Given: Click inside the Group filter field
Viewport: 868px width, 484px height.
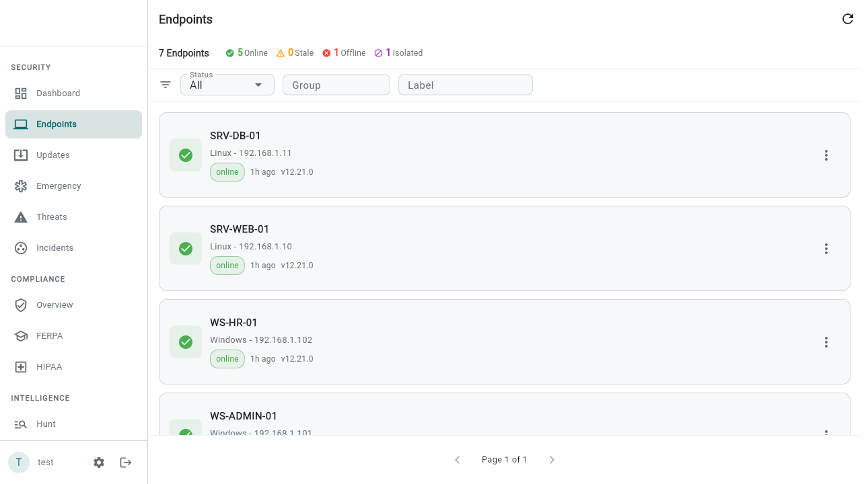Looking at the screenshot, I should tap(336, 85).
